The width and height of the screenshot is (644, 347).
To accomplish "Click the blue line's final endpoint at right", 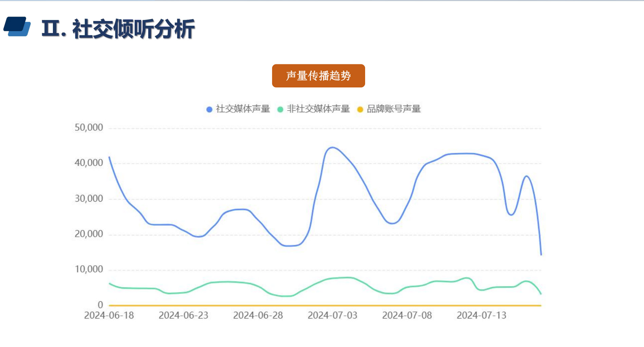I will 541,254.
